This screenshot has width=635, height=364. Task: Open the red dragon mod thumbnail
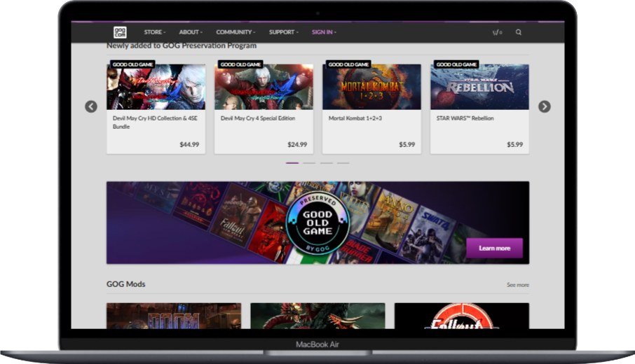click(318, 316)
